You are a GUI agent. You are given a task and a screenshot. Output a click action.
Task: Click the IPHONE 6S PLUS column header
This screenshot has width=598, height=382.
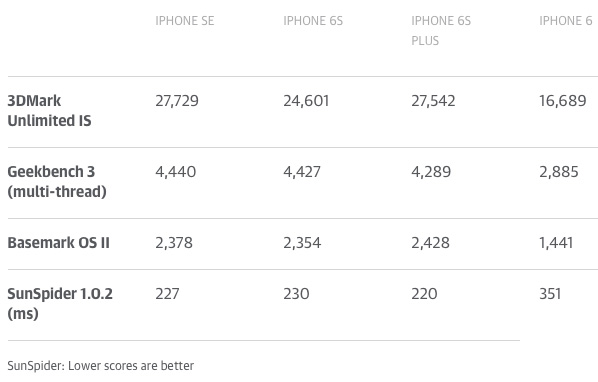click(x=441, y=30)
